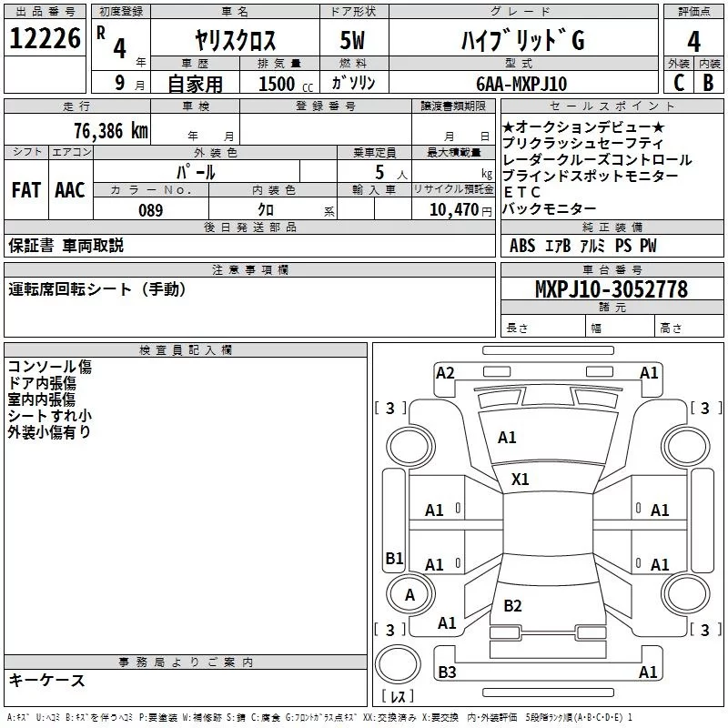The image size is (728, 728).
Task: Click the color number 089
Action: click(x=150, y=210)
